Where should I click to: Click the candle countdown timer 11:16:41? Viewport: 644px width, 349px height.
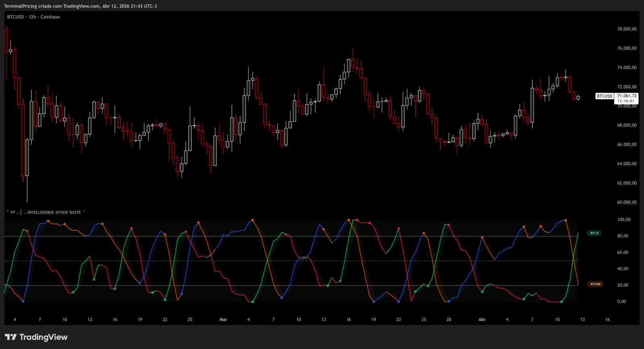627,101
